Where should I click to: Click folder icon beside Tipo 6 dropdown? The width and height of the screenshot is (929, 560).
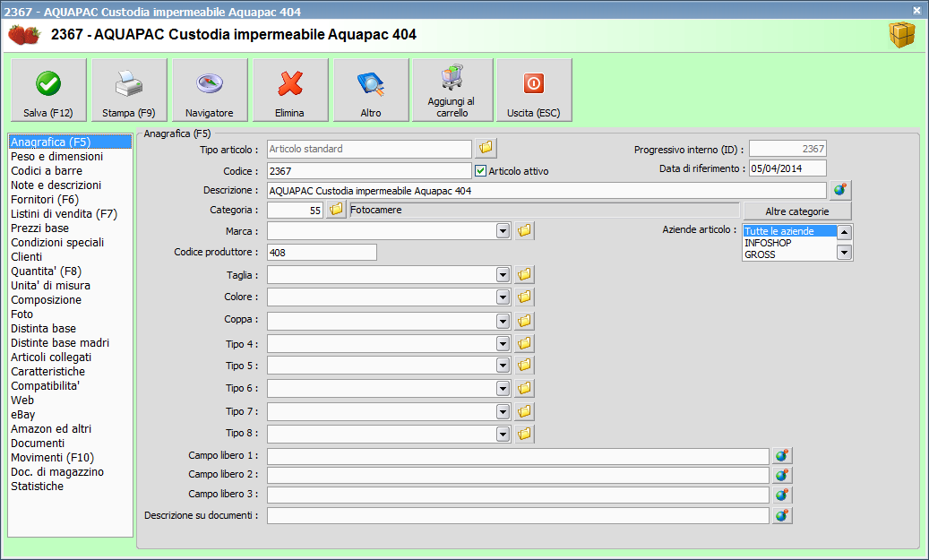(x=524, y=388)
